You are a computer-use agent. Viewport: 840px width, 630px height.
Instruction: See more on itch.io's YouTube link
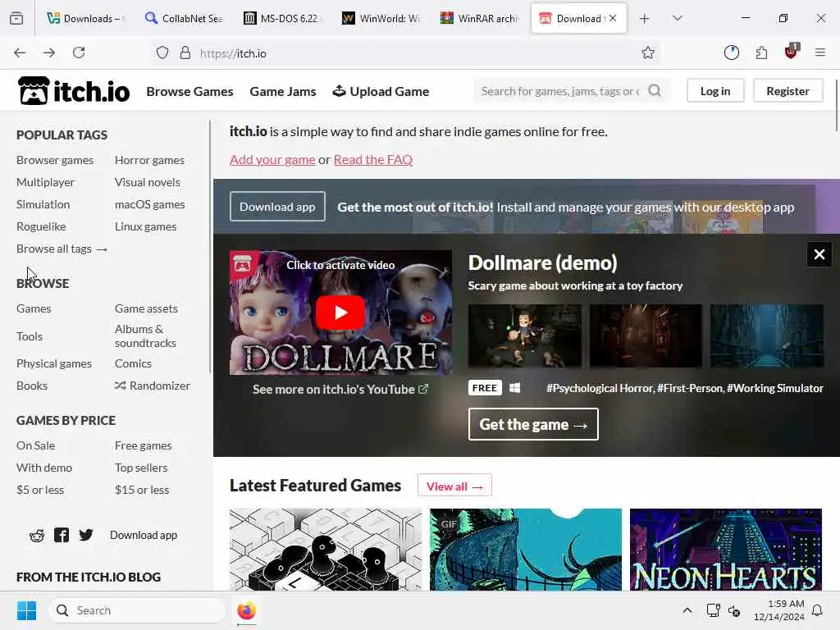340,390
